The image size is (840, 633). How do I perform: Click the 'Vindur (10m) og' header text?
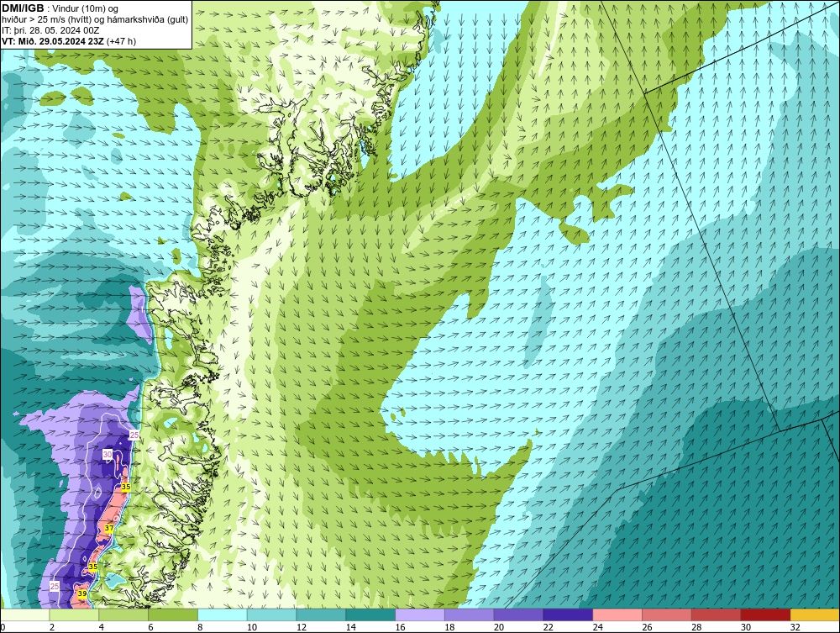click(87, 8)
